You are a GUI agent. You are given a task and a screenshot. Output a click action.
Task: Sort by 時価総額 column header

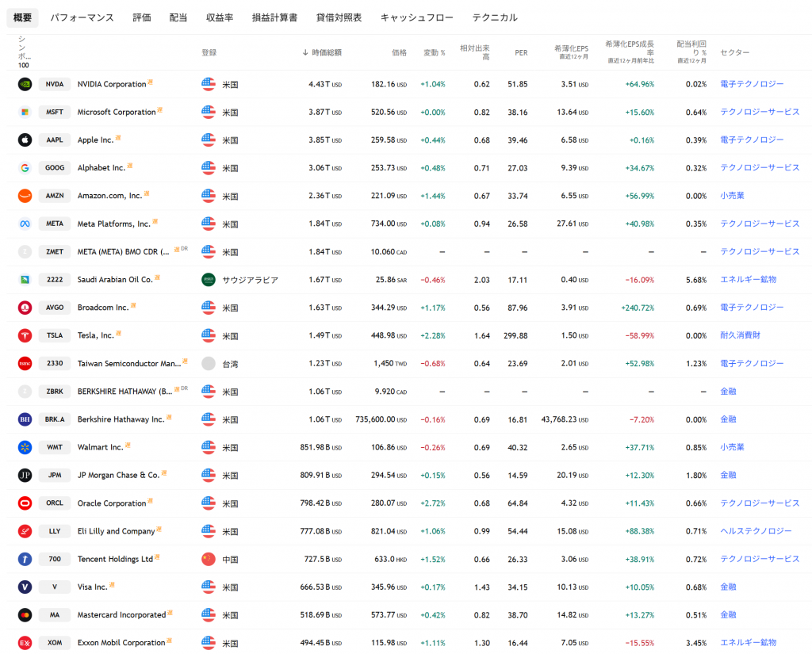click(x=326, y=52)
